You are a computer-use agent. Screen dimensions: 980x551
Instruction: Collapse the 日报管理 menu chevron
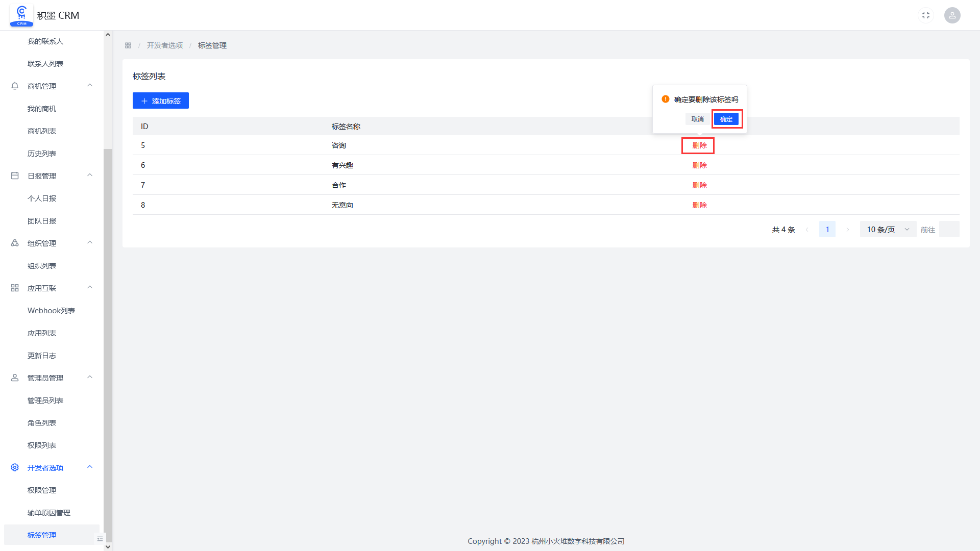(90, 176)
